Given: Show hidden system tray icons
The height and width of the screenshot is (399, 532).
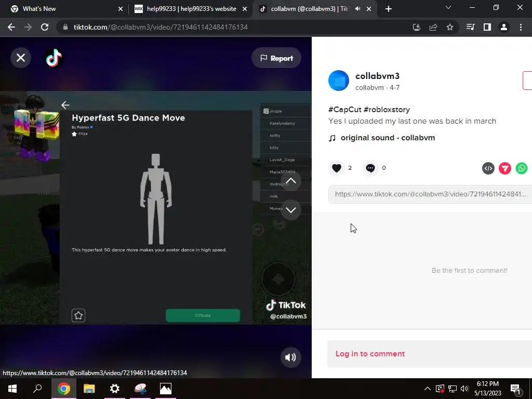Looking at the screenshot, I should click(428, 389).
